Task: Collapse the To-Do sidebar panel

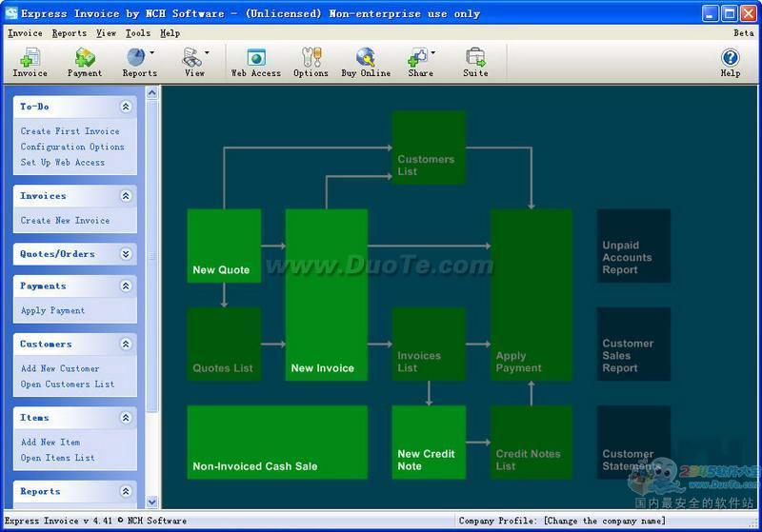Action: (126, 107)
